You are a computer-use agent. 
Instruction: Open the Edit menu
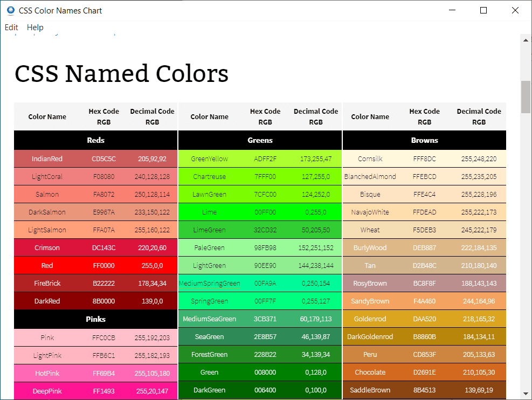11,27
